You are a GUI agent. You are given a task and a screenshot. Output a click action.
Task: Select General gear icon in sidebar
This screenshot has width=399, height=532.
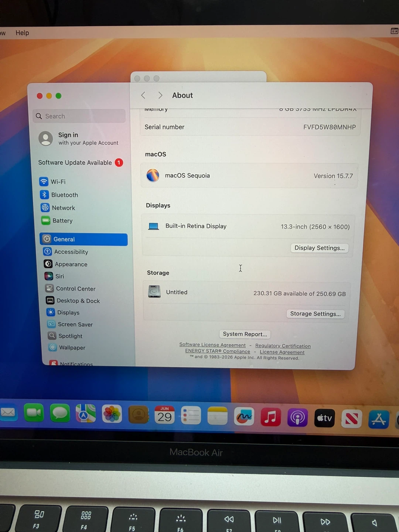(47, 239)
